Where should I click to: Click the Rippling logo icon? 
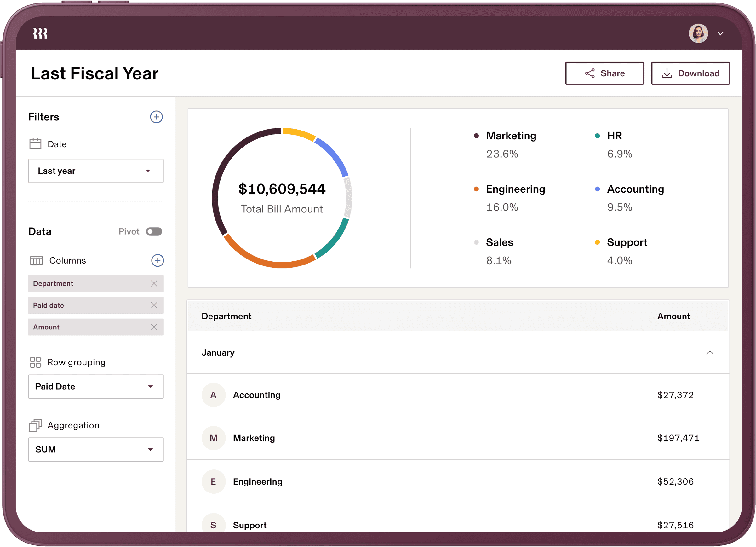point(40,33)
